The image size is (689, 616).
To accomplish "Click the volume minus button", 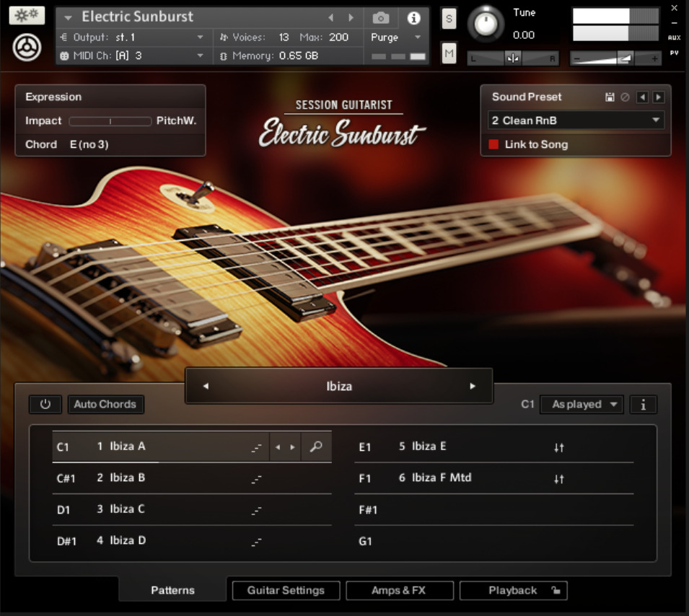I will (577, 58).
